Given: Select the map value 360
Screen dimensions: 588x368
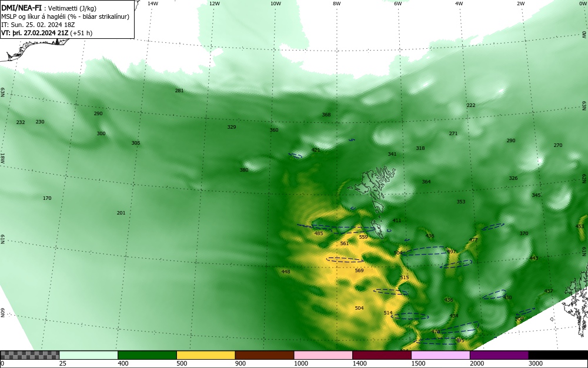Looking at the screenshot, I should click(274, 130).
